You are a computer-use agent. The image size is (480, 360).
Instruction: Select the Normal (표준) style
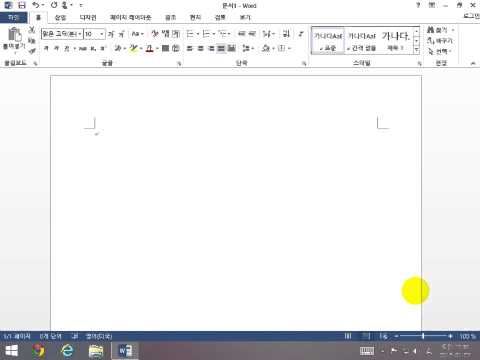tap(328, 41)
